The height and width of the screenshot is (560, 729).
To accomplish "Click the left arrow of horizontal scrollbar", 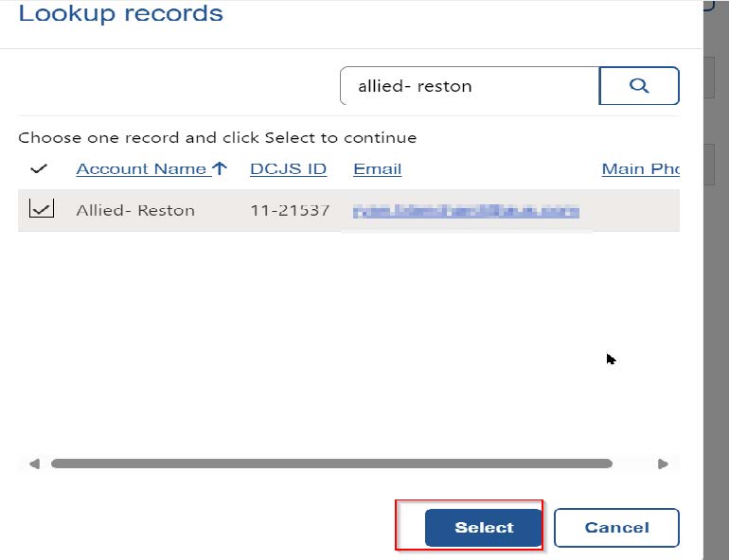I will (x=34, y=464).
